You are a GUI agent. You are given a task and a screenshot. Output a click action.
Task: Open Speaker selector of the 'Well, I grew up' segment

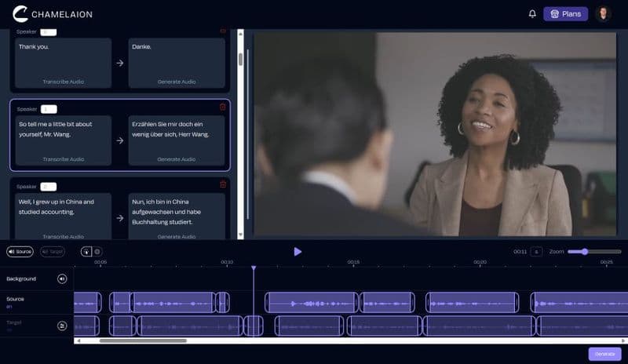click(49, 187)
